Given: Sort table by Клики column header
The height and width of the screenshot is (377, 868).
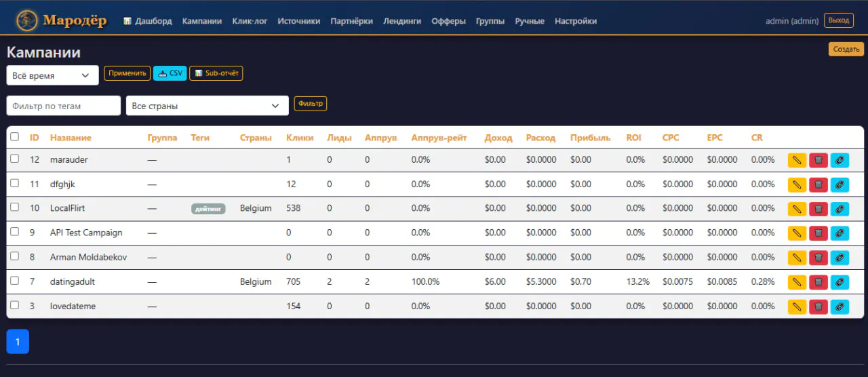Looking at the screenshot, I should [300, 138].
